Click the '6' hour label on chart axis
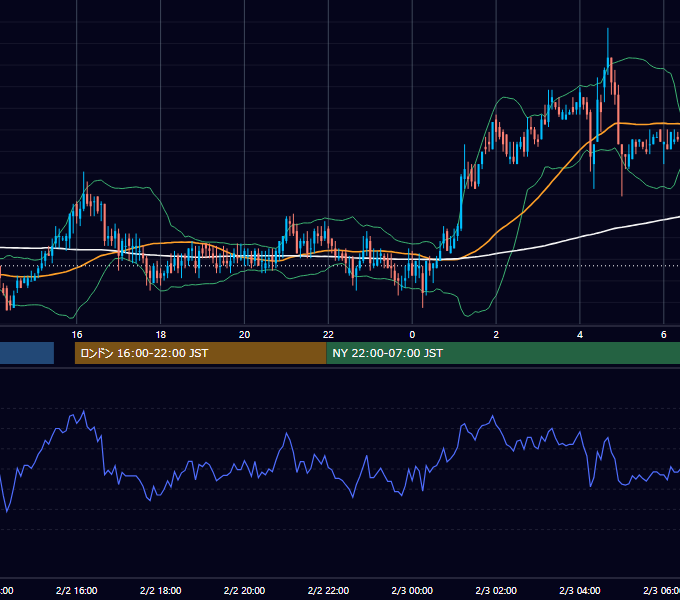The width and height of the screenshot is (680, 600). click(x=664, y=335)
